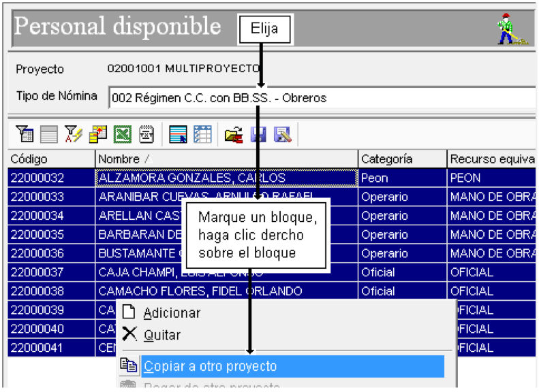
Task: Click the yellow grouping tables icon
Action: 98,134
